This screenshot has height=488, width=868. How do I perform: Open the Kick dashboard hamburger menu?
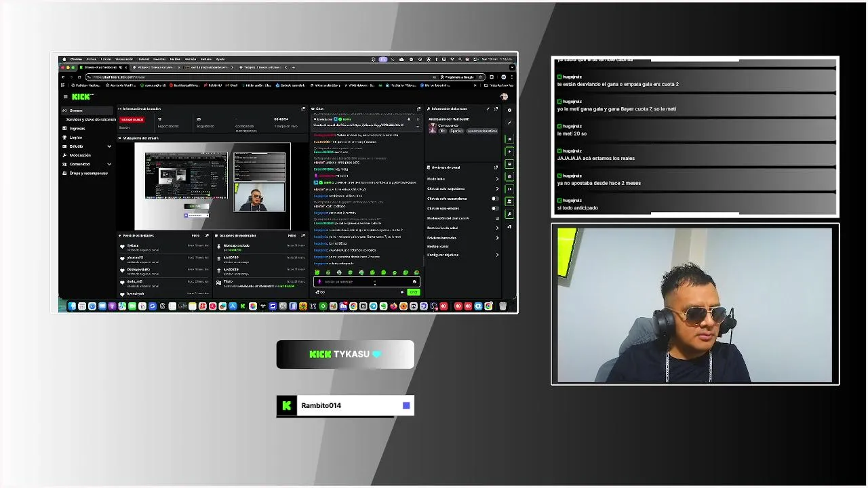pyautogui.click(x=65, y=97)
